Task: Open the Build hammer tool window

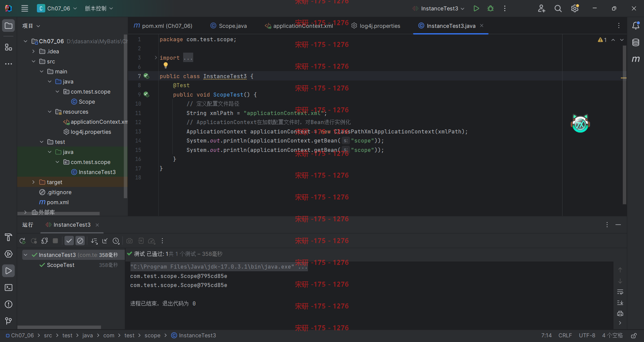Action: pyautogui.click(x=8, y=237)
